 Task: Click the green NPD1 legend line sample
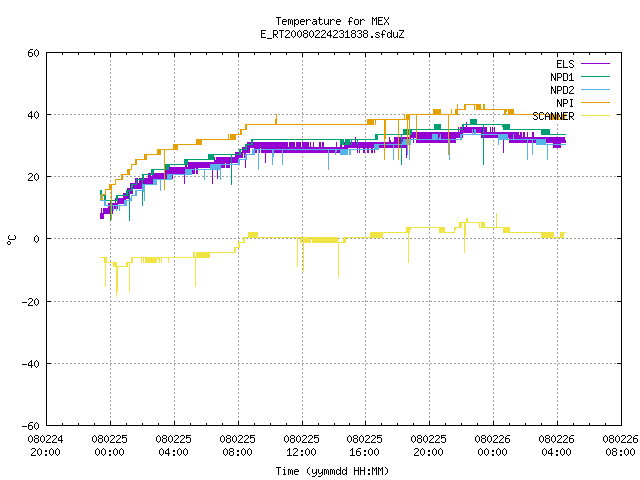(x=595, y=77)
